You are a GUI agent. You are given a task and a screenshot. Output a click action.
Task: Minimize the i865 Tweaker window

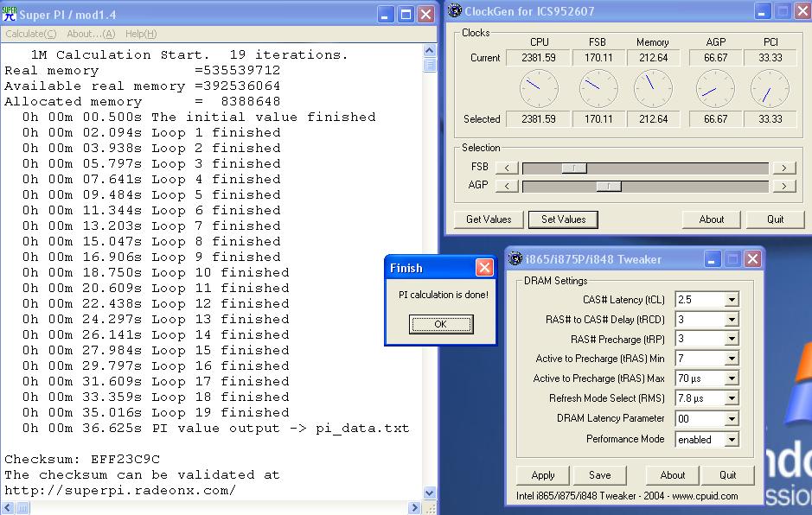(x=712, y=258)
